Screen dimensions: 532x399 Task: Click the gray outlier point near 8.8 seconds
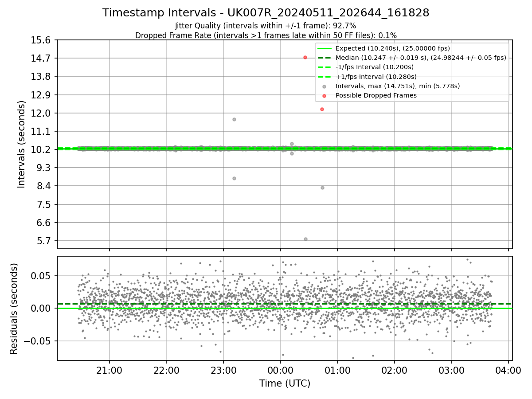coord(234,178)
